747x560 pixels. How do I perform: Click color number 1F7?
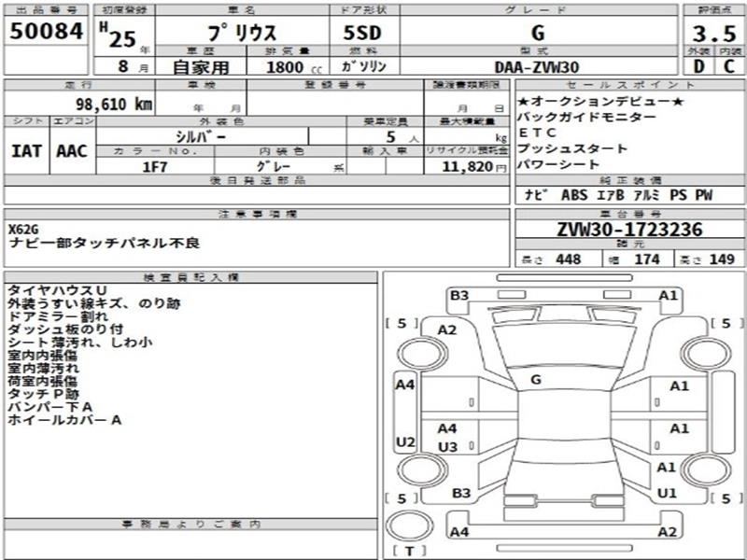155,167
